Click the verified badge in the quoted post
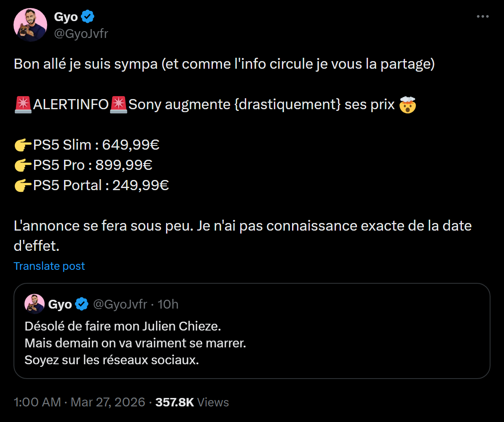This screenshot has height=422, width=504. (x=82, y=304)
